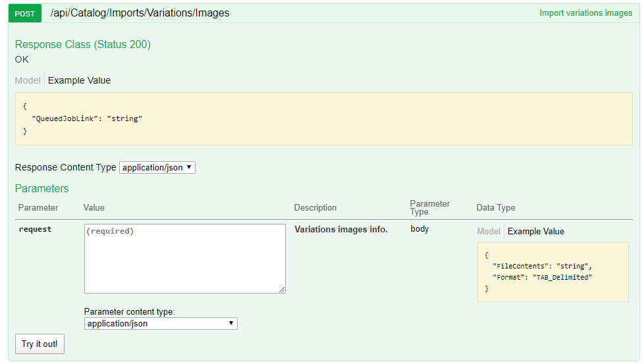Open the Response Content Type dropdown

click(157, 167)
